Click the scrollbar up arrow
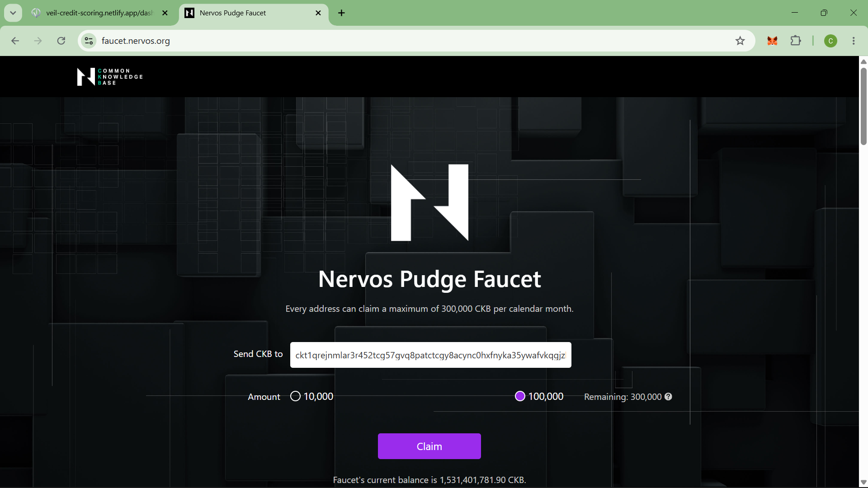The height and width of the screenshot is (488, 868). tap(863, 61)
